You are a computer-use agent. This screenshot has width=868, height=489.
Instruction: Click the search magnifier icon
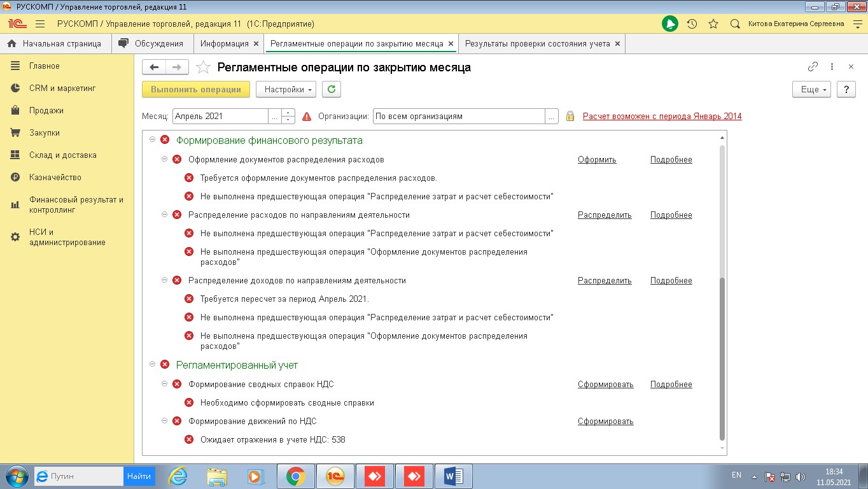(x=735, y=24)
